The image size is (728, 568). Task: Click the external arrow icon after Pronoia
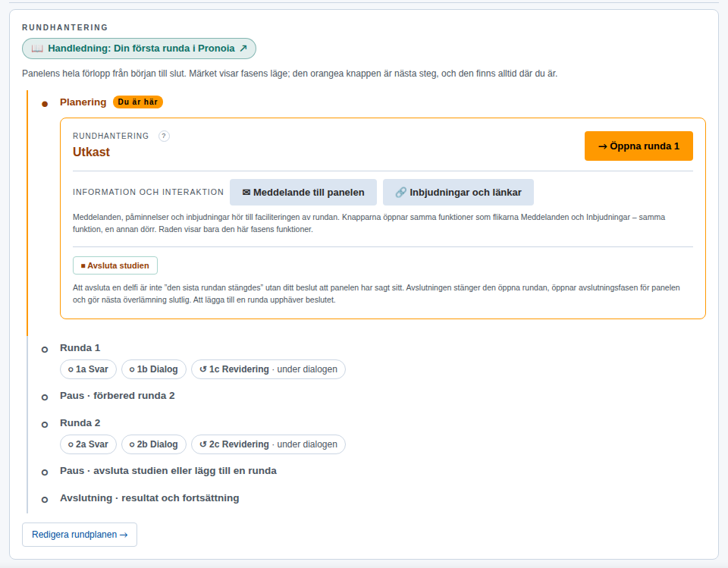pos(243,49)
